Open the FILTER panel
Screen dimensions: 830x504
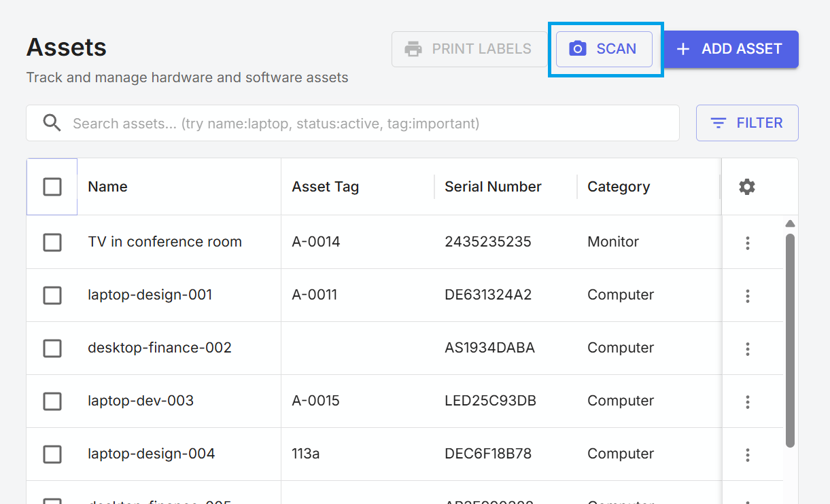pos(747,122)
